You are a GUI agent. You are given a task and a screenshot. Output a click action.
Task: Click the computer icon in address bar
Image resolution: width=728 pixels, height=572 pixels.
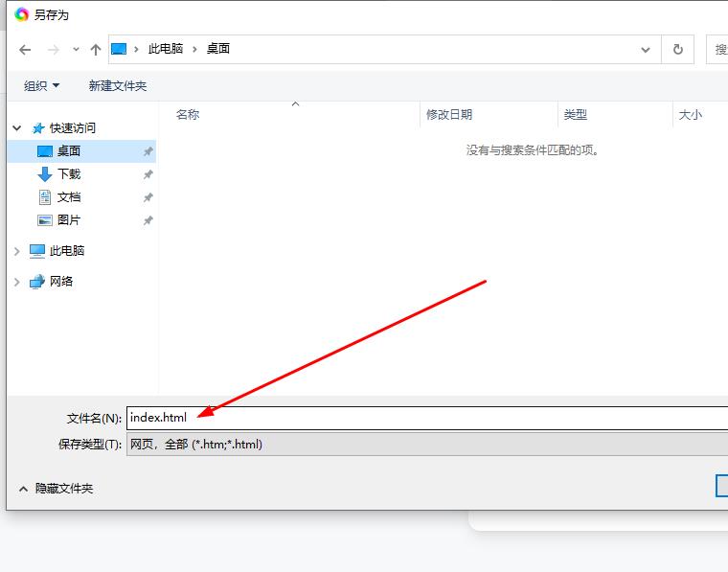pyautogui.click(x=119, y=49)
